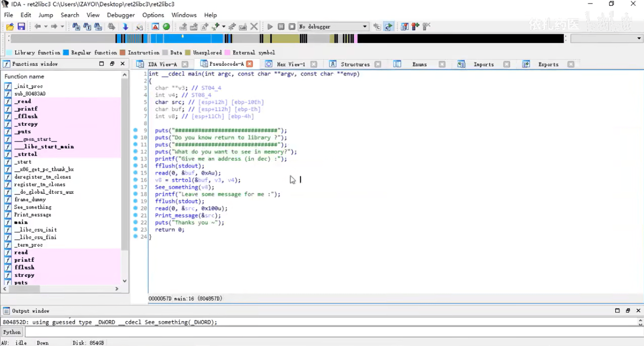Click the toolbar X delete icon
644x346 pixels.
click(254, 27)
